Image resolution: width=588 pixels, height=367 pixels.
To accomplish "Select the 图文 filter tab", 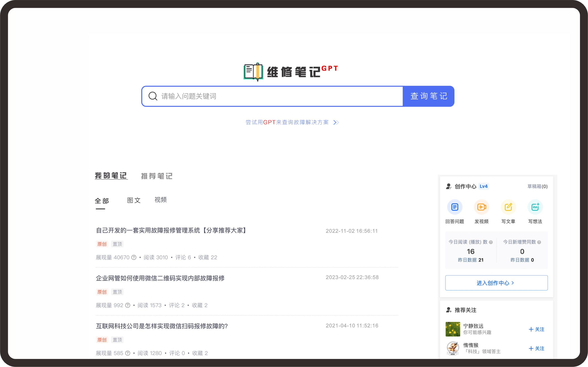I will 134,200.
